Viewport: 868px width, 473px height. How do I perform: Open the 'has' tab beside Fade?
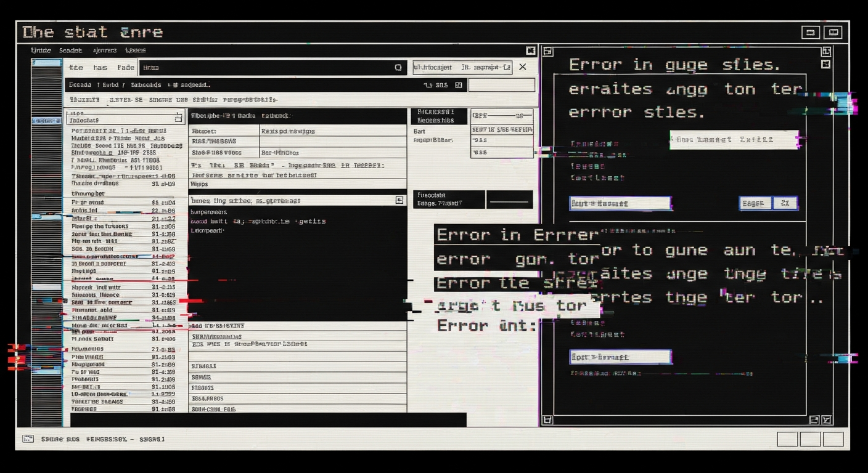(x=100, y=68)
